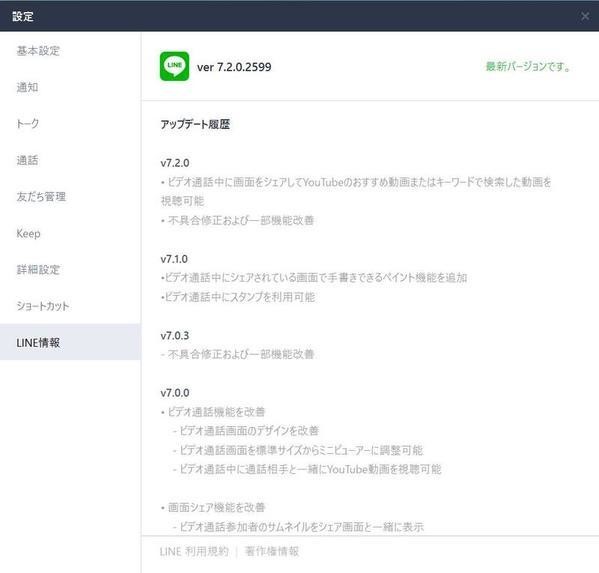Click the ver 7.2.0.2599 version label
This screenshot has height=573, width=599.
coord(234,67)
